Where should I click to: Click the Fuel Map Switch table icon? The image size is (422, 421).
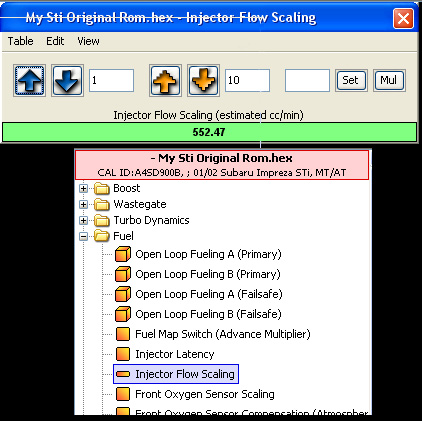(123, 334)
